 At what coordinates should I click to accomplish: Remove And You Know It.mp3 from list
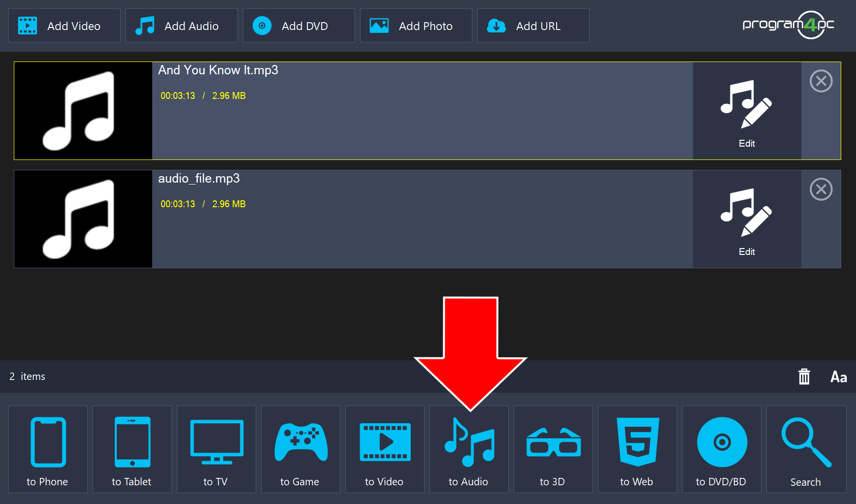coord(821,81)
